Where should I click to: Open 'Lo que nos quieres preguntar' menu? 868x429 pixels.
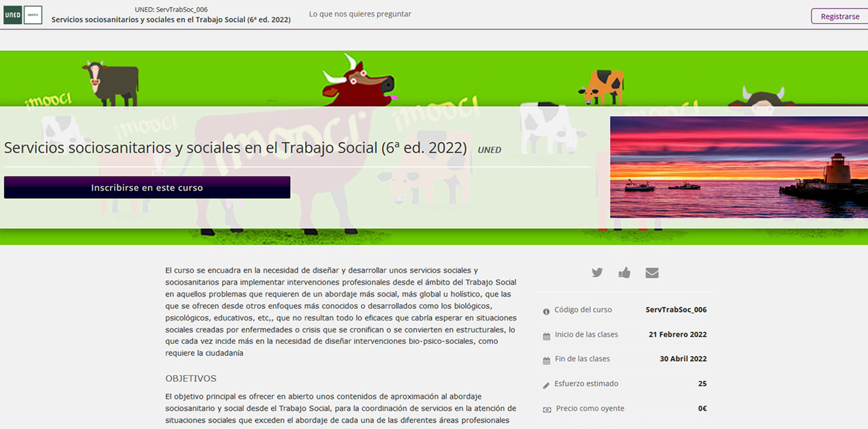tap(360, 14)
